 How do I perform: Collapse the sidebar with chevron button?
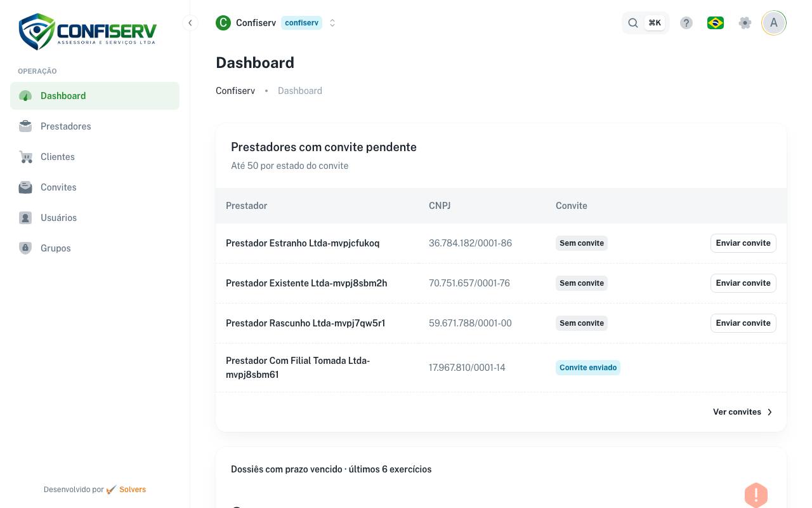tap(190, 23)
